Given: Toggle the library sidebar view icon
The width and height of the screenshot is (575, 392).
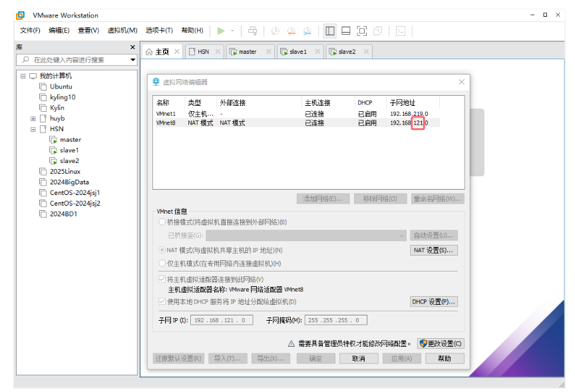Looking at the screenshot, I should 329,31.
